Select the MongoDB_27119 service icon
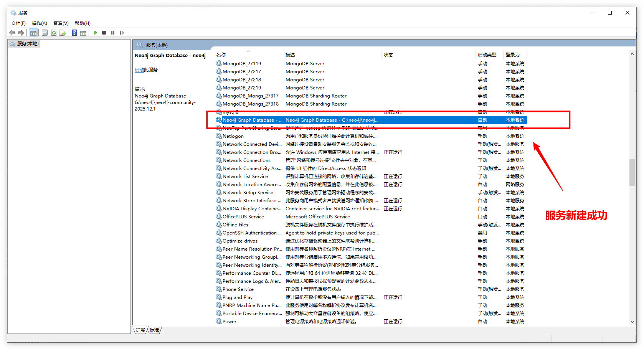Screen dimensions: 644x350 [x=219, y=64]
